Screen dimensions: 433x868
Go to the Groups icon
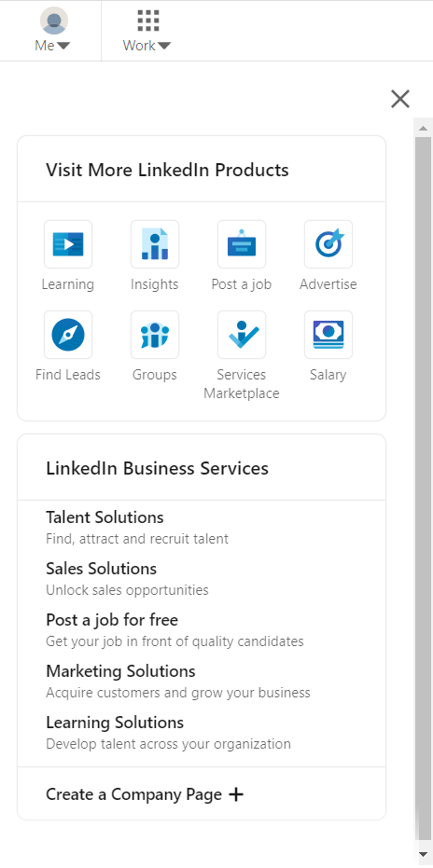[x=155, y=335]
